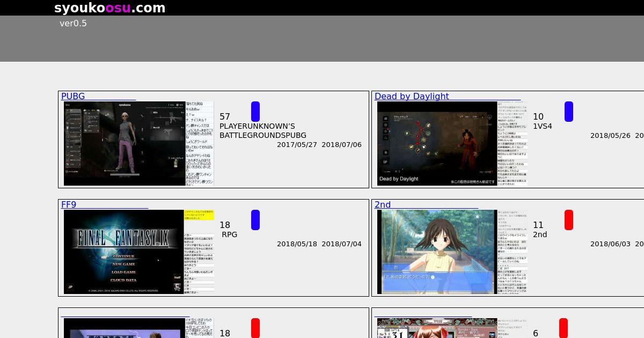Viewport: 644px width, 338px height.
Task: Click the count 10 in Dead by Daylight card
Action: pos(538,116)
